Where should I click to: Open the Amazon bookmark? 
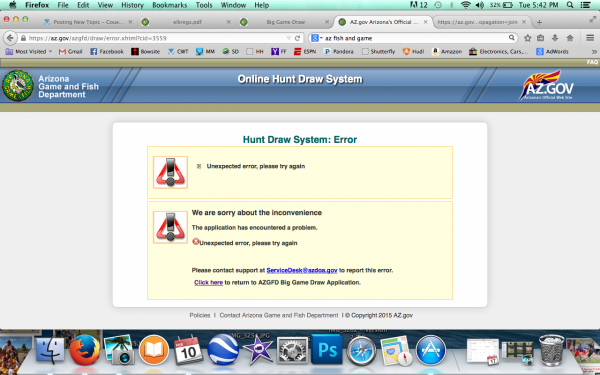pyautogui.click(x=447, y=51)
